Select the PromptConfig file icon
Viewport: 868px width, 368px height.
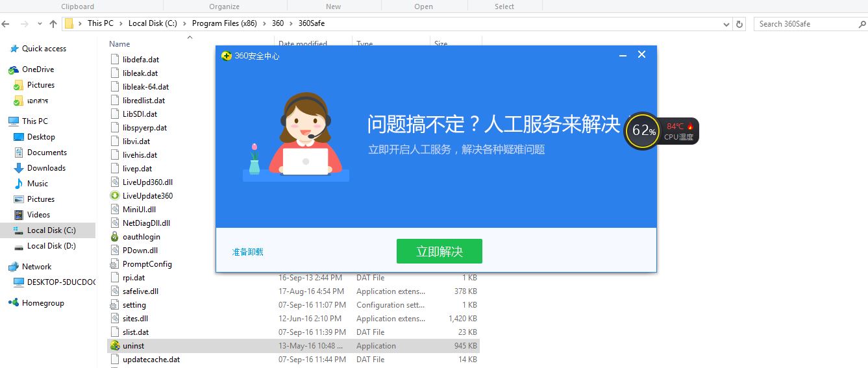click(115, 264)
